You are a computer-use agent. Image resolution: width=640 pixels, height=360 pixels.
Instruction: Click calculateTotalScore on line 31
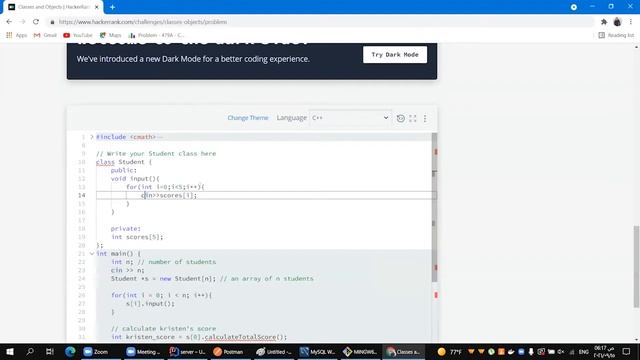point(240,337)
